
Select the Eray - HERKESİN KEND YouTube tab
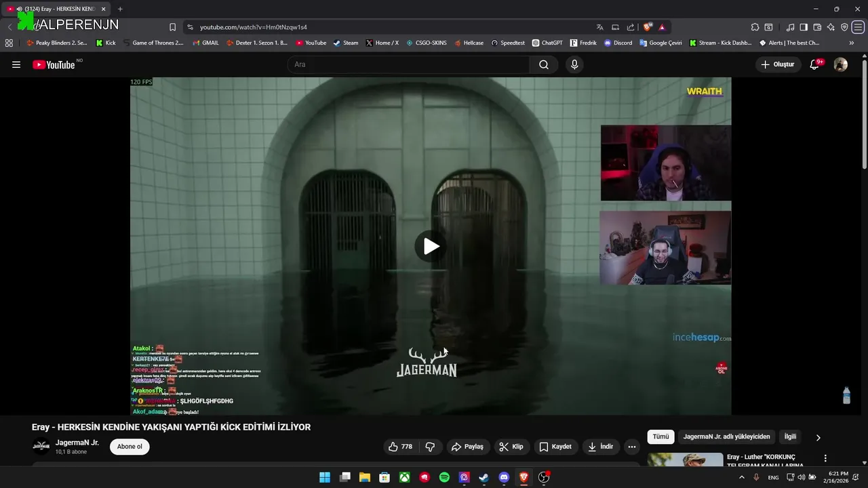[56, 9]
